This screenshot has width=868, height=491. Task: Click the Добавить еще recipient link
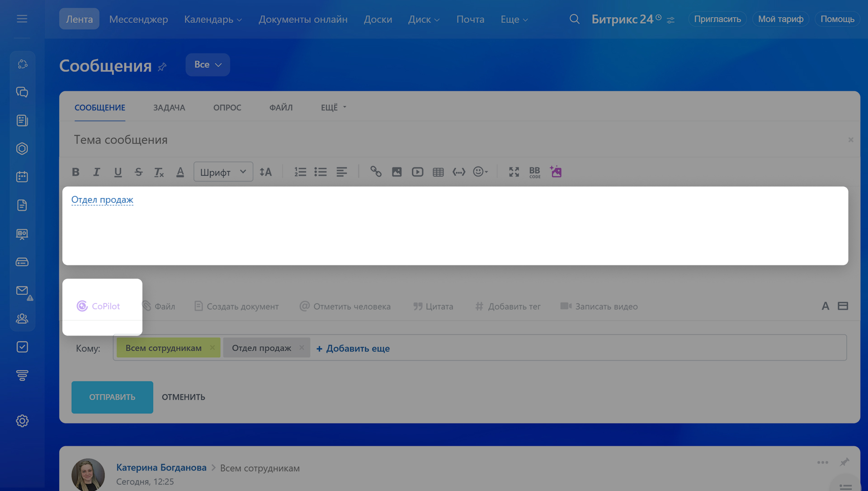(353, 349)
